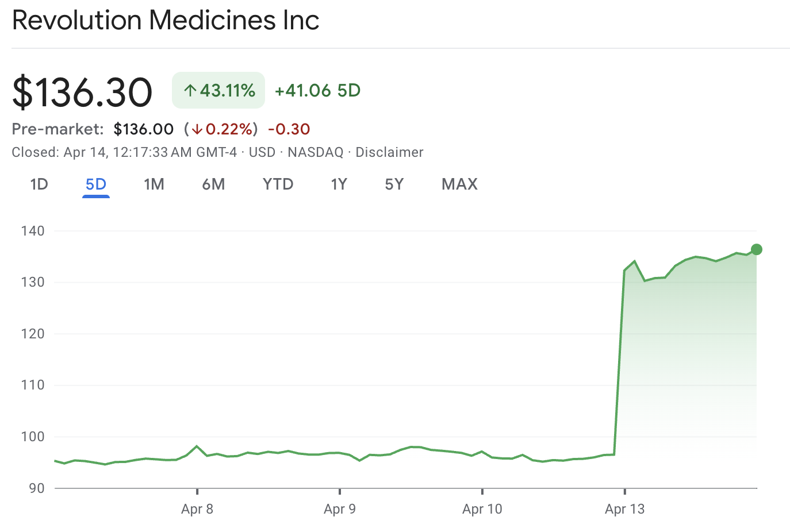Click the +41.06 5D change text
The image size is (790, 532).
click(317, 90)
